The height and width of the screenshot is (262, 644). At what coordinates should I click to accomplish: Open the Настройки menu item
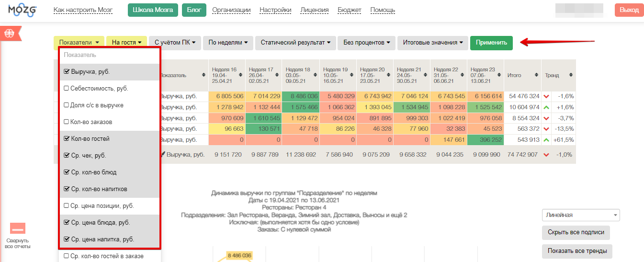click(275, 10)
